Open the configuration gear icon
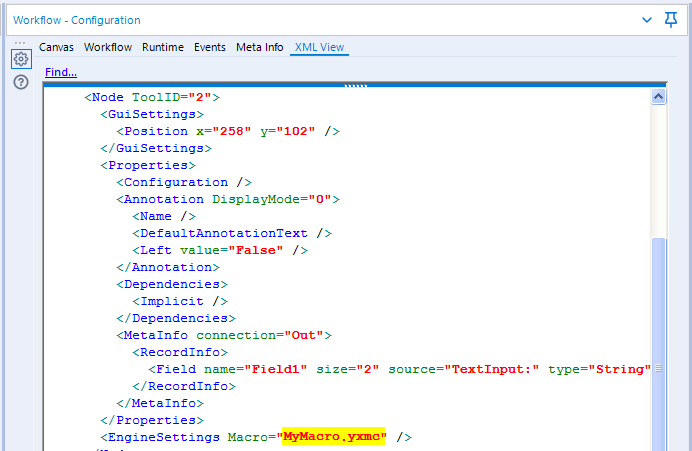 [21, 59]
